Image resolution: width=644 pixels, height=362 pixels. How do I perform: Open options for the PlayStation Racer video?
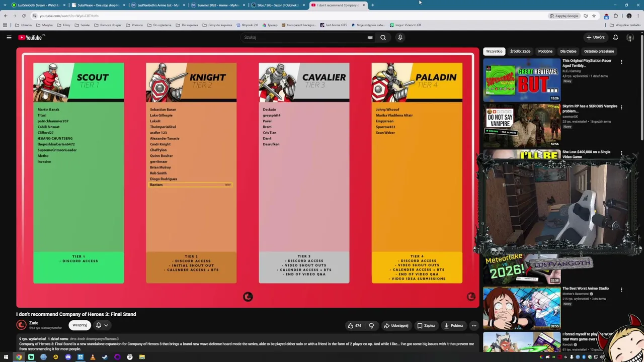click(621, 62)
